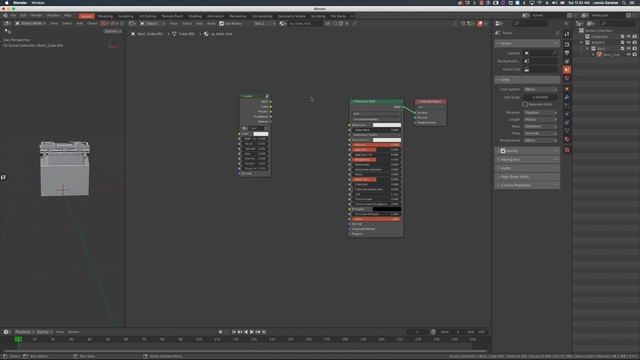Open the Properties editor type selector
Image resolution: width=640 pixels, height=360 pixels.
pyautogui.click(x=500, y=24)
